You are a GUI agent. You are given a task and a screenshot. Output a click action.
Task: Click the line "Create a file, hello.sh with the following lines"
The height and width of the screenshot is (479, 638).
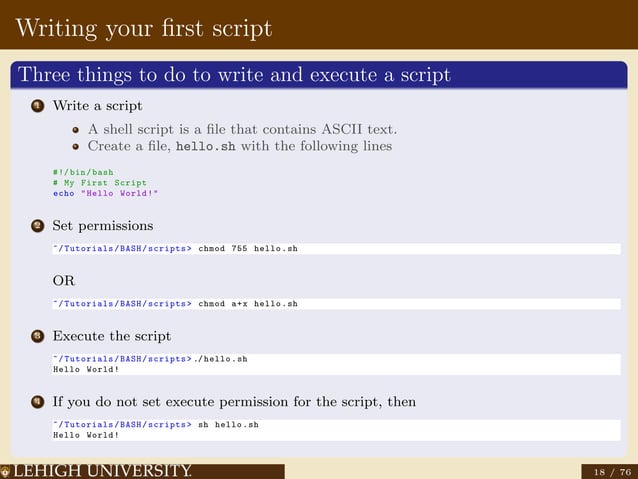tap(240, 146)
